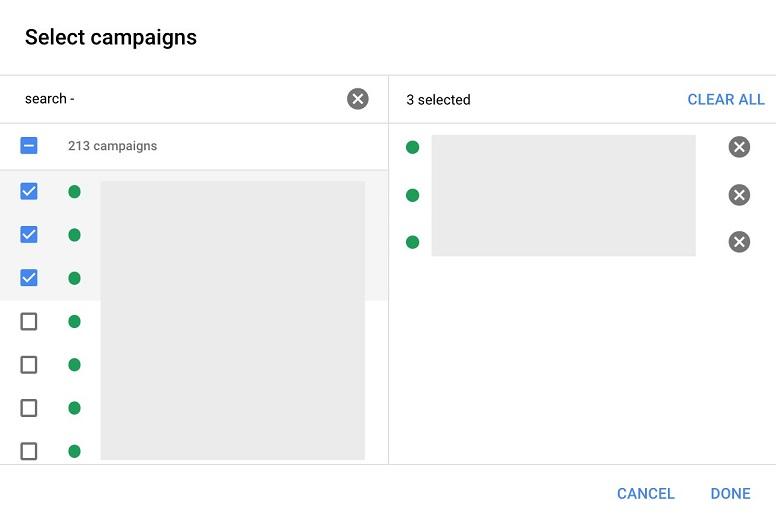
Task: Remove the first selected campaign
Action: 739,147
